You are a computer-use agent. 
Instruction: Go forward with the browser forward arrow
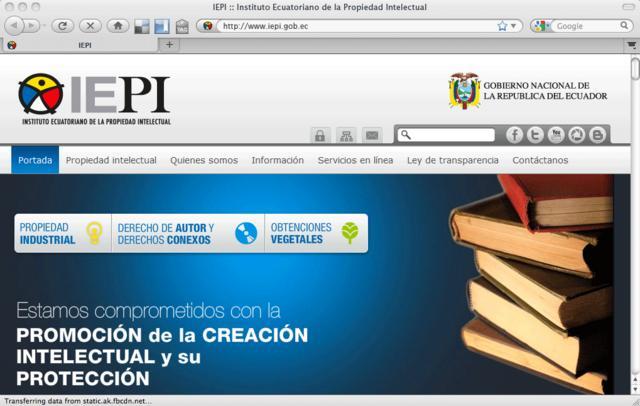(31, 26)
